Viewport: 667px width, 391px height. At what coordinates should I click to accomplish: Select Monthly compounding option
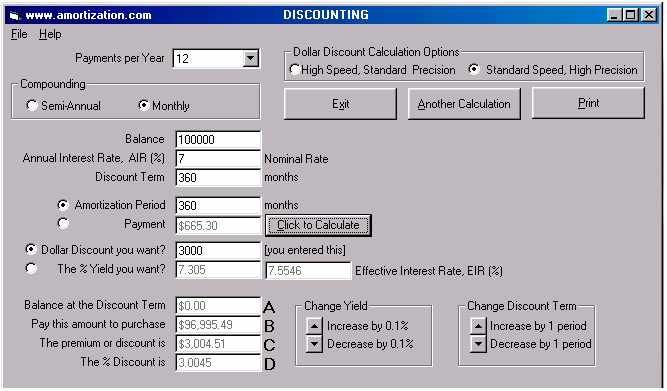144,105
